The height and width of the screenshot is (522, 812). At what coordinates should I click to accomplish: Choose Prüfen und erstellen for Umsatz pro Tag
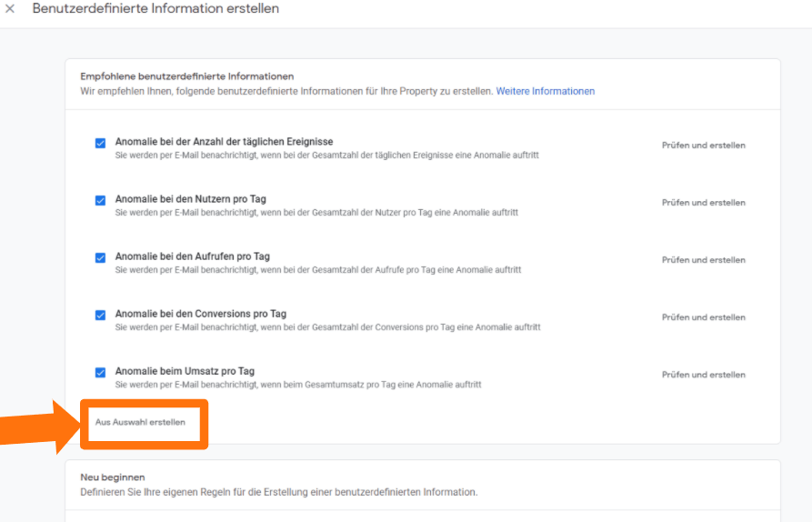(x=703, y=375)
